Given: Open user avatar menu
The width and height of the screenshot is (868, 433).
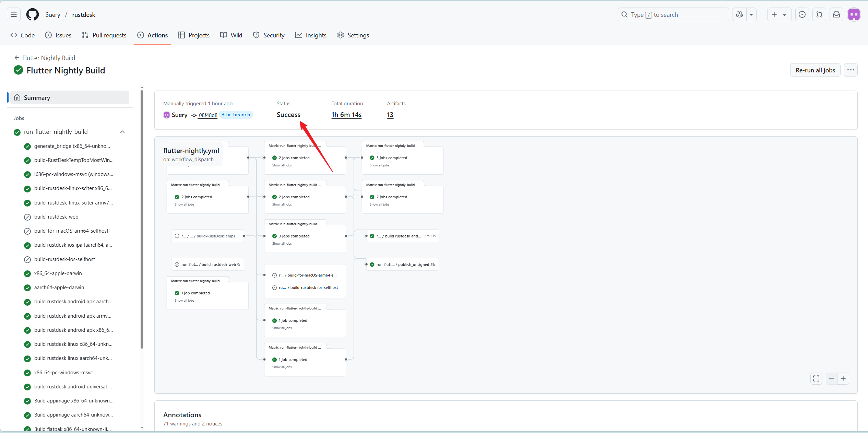Looking at the screenshot, I should point(854,14).
